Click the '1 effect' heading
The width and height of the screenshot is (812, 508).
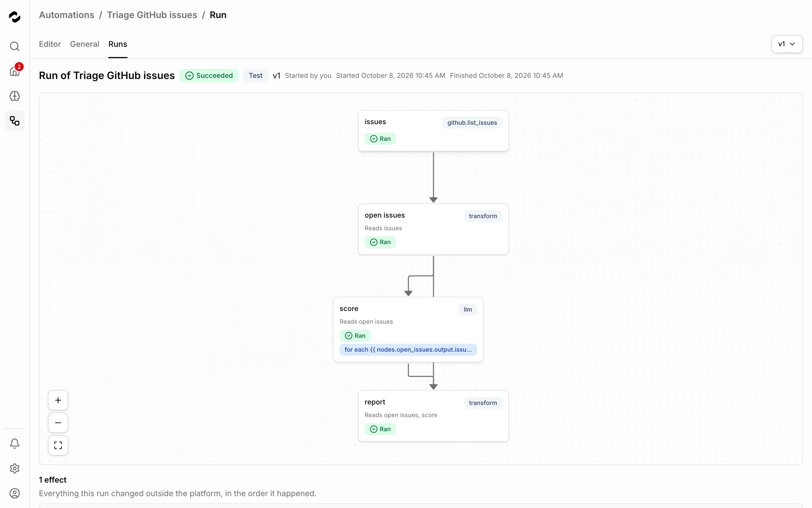(53, 480)
